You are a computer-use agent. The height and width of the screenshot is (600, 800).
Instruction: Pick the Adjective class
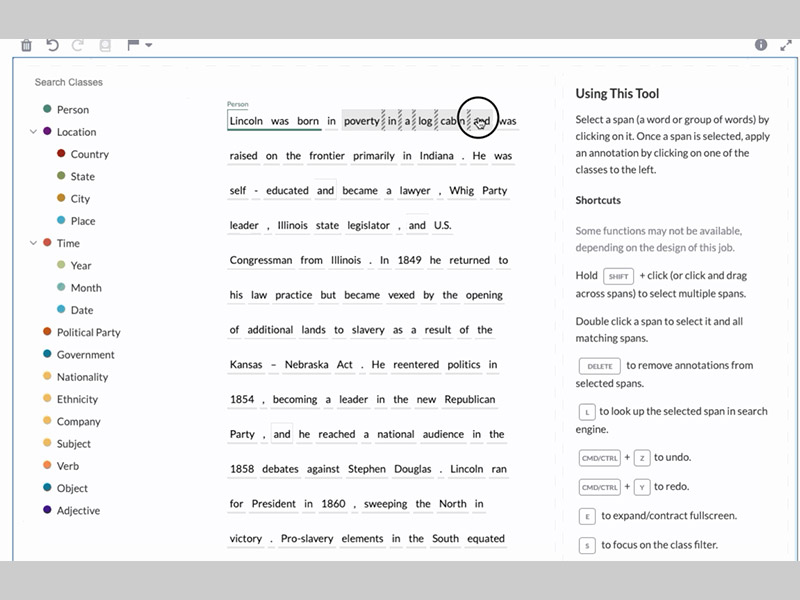[x=78, y=510]
